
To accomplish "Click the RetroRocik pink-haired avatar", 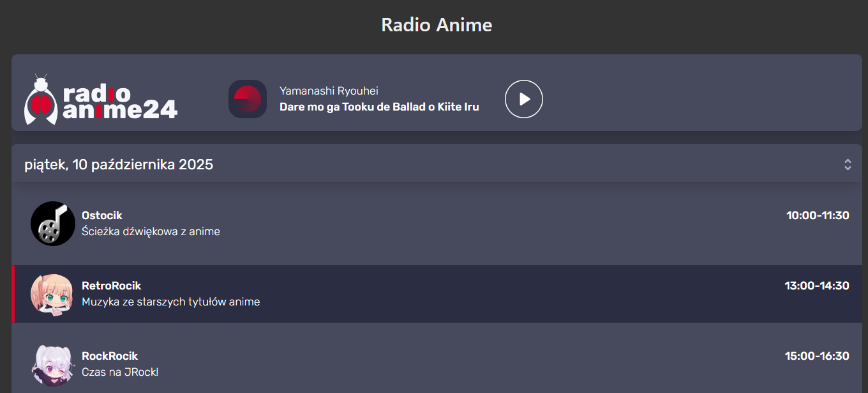I will point(52,294).
